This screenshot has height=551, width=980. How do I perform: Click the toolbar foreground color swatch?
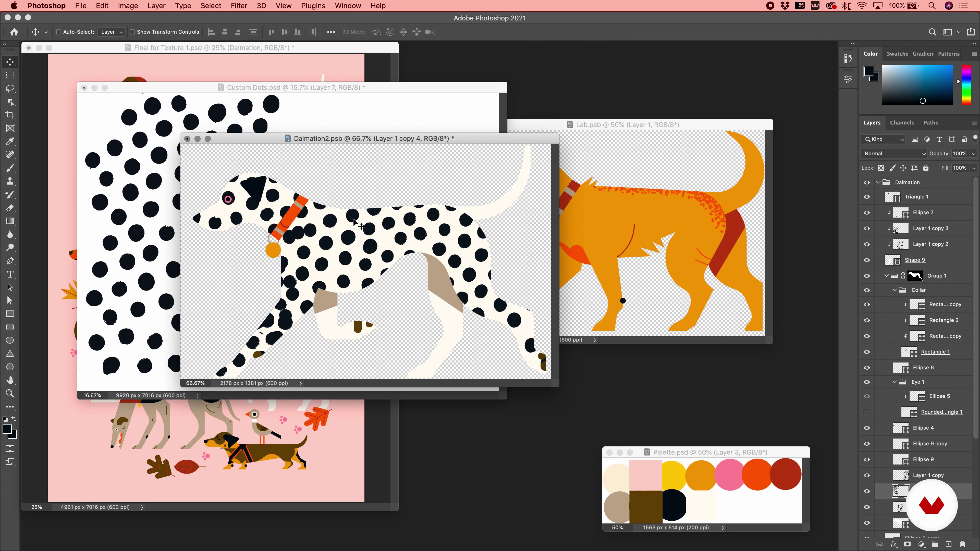[x=7, y=430]
